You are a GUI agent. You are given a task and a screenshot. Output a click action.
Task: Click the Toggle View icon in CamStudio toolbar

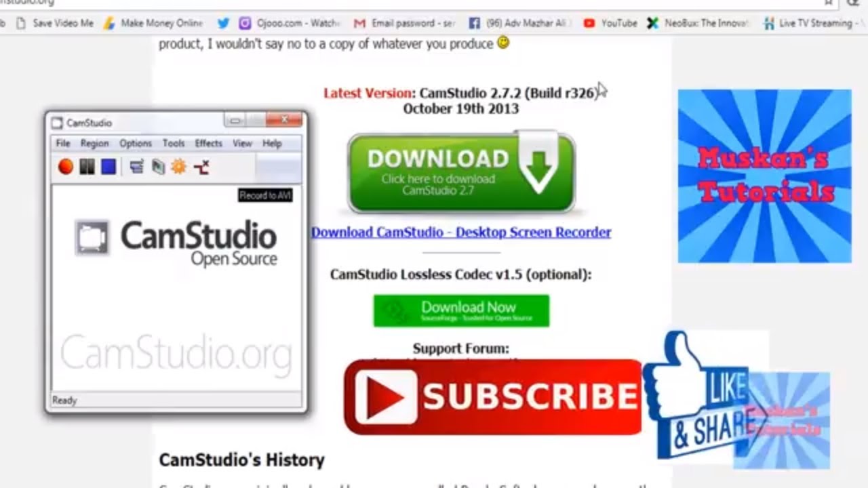(x=136, y=166)
